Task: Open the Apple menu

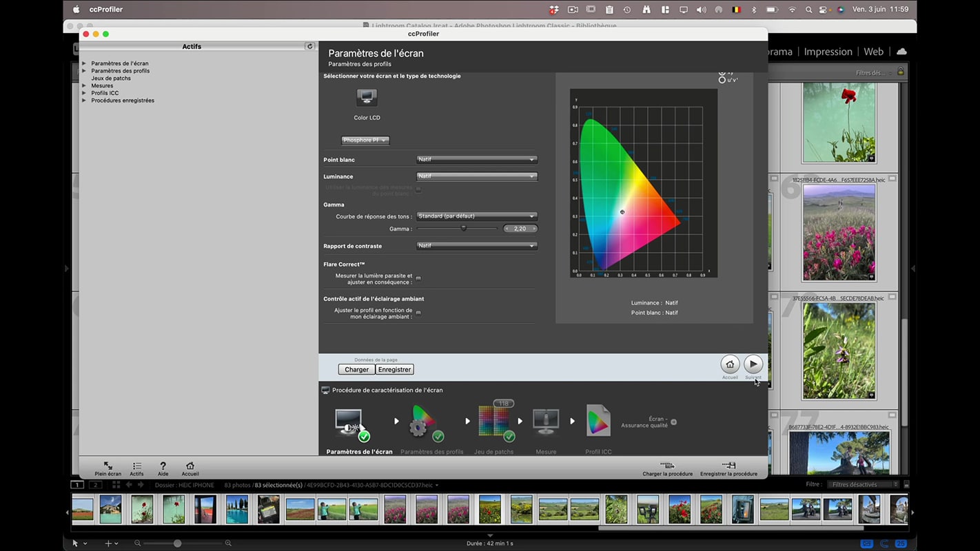Action: click(x=76, y=10)
